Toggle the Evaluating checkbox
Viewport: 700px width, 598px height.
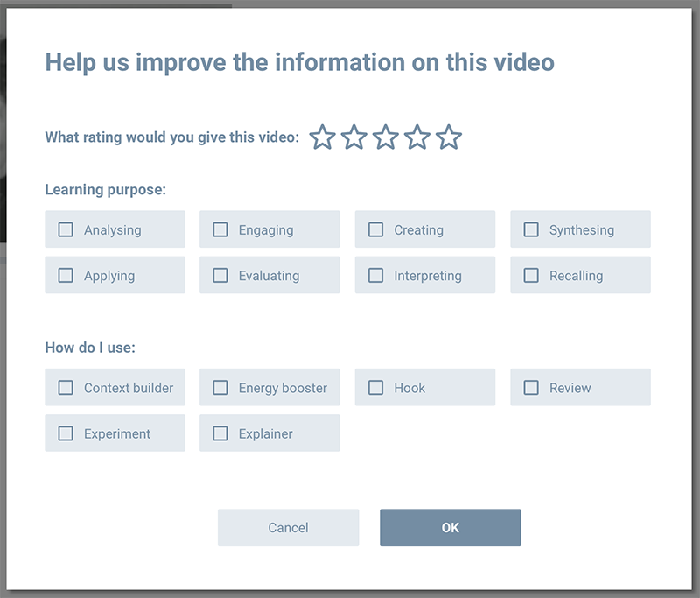220,275
